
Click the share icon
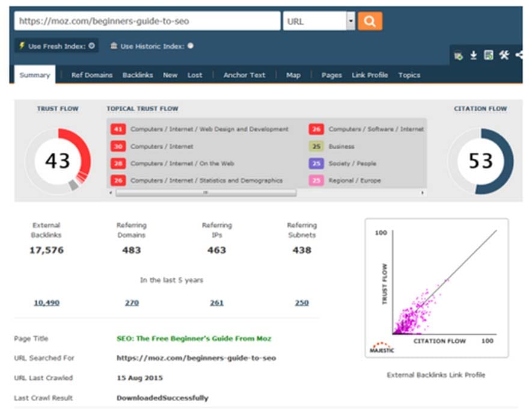519,55
